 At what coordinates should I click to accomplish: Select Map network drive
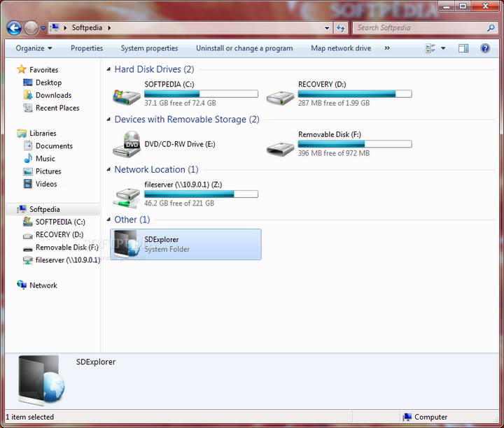pos(341,48)
